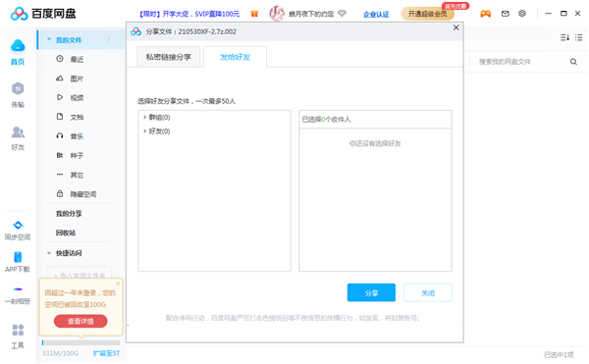Expand the 群组(0) group list
The height and width of the screenshot is (364, 589).
145,118
